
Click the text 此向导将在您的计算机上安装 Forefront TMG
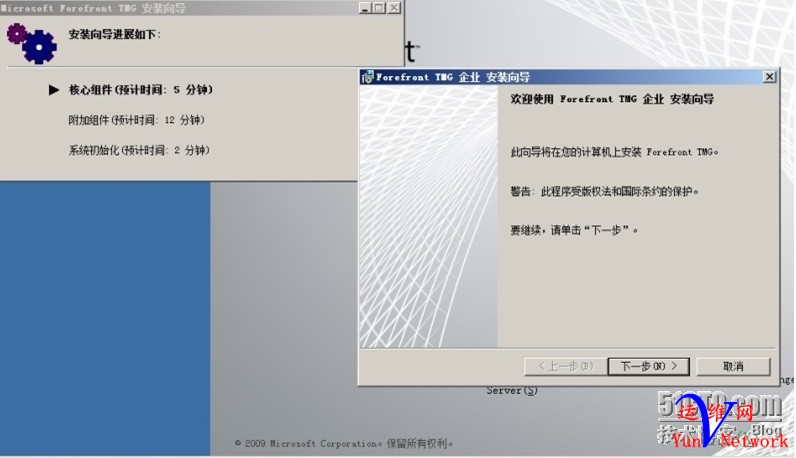pos(614,152)
